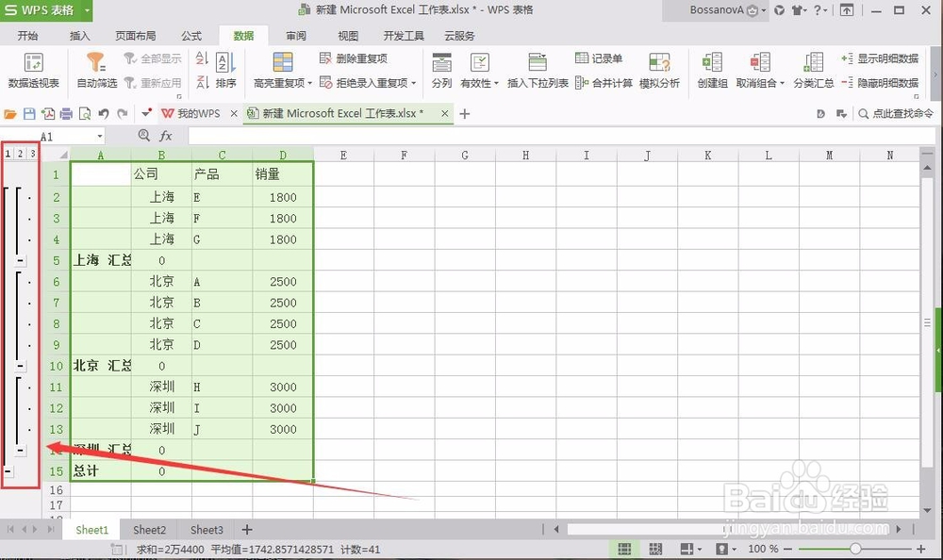Click the 记录单 icon

[x=601, y=59]
